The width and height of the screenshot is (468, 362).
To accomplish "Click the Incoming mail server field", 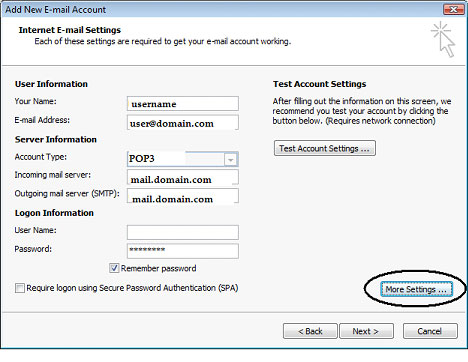I will 183,177.
